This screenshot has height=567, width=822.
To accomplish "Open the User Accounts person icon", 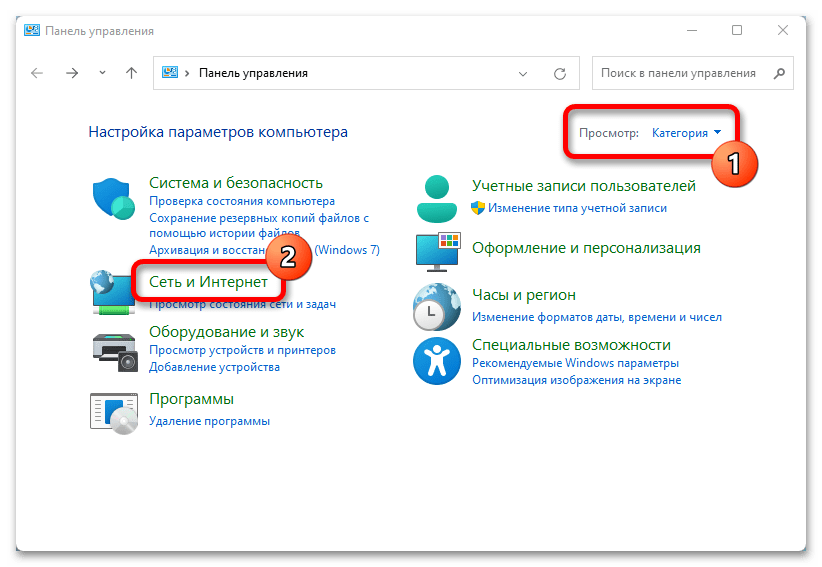I will click(x=437, y=199).
